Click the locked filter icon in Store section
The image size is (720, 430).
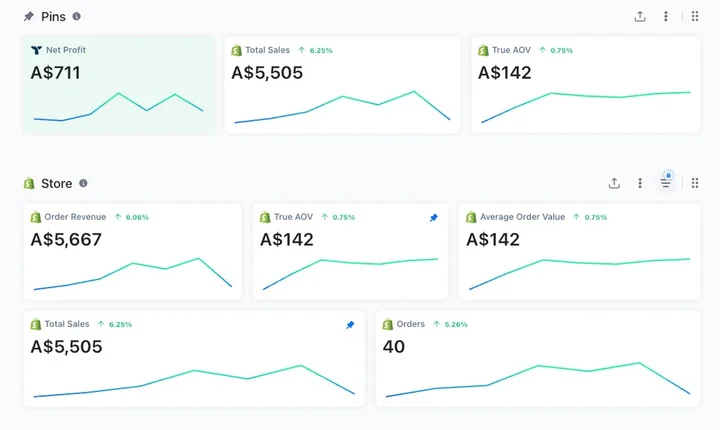pyautogui.click(x=666, y=183)
